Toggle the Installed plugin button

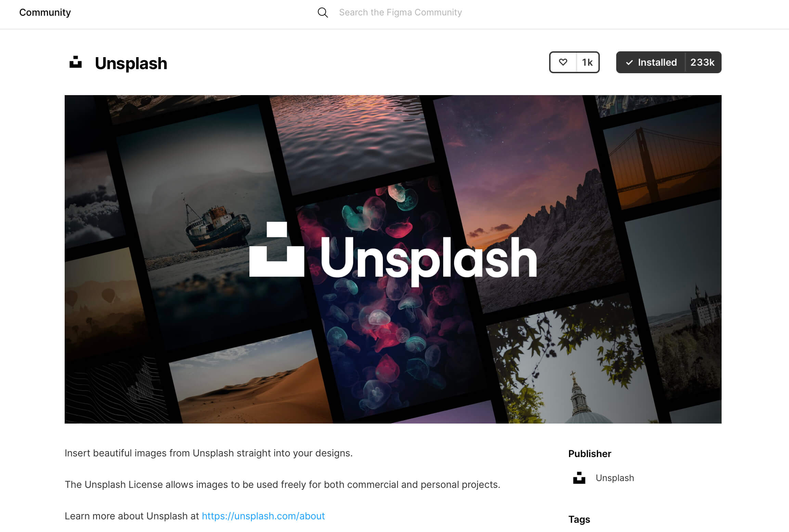651,62
